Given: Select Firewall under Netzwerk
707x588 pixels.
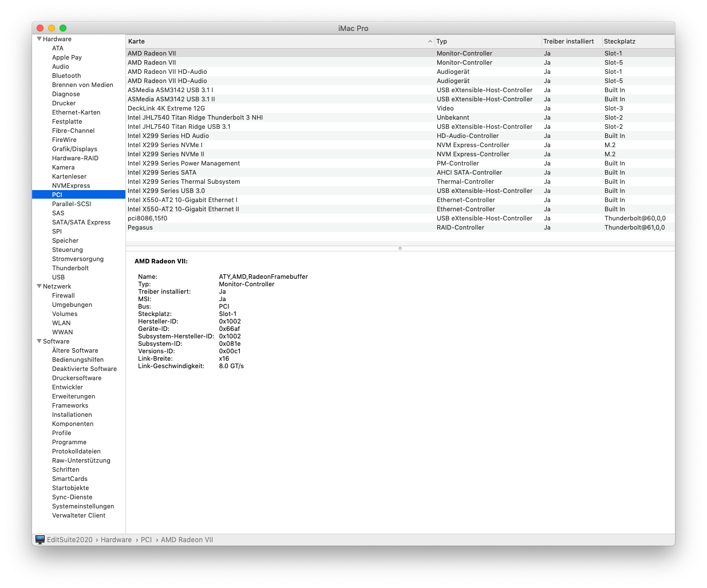Looking at the screenshot, I should tap(64, 295).
